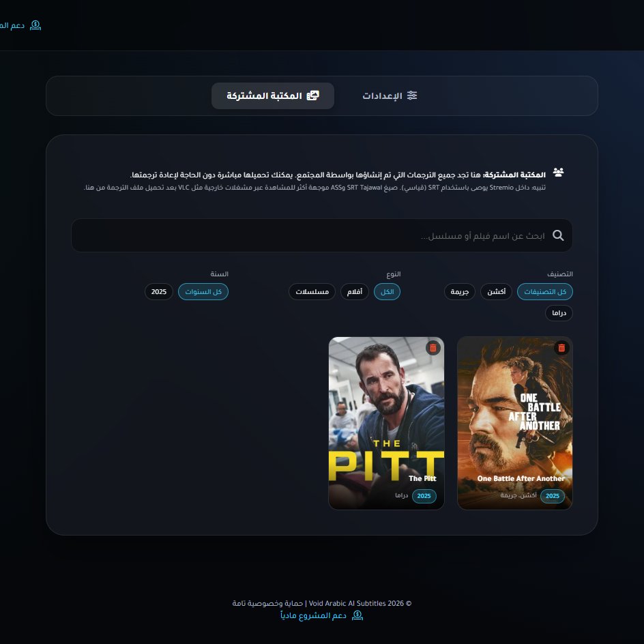Delete The Pitt with trash icon
This screenshot has height=644, width=644.
[x=433, y=348]
